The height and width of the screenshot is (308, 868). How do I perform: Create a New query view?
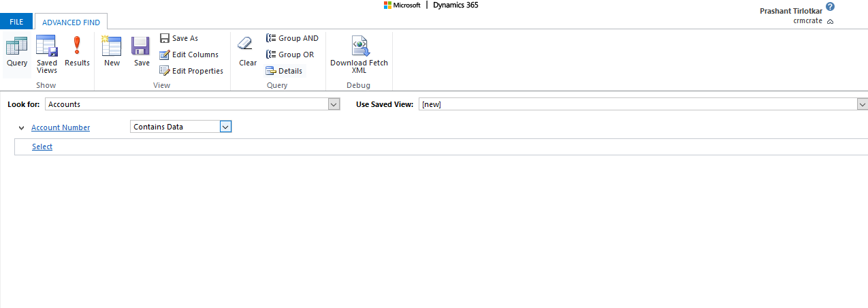(x=112, y=52)
